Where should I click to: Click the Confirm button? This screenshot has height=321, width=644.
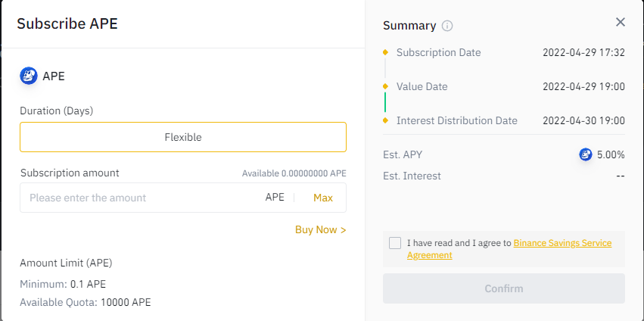point(504,288)
